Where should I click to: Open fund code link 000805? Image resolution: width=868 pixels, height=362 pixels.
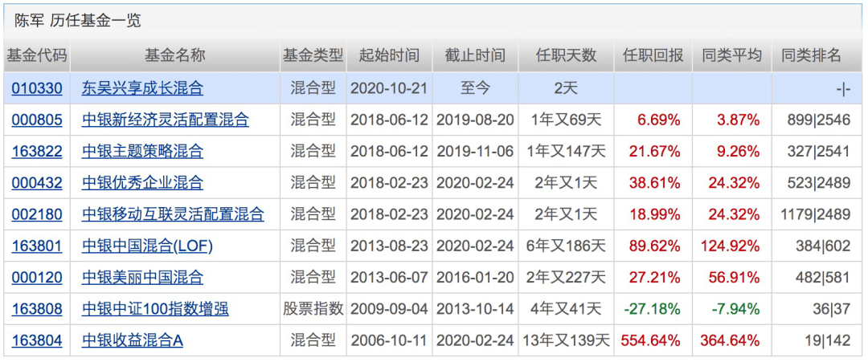pos(36,120)
